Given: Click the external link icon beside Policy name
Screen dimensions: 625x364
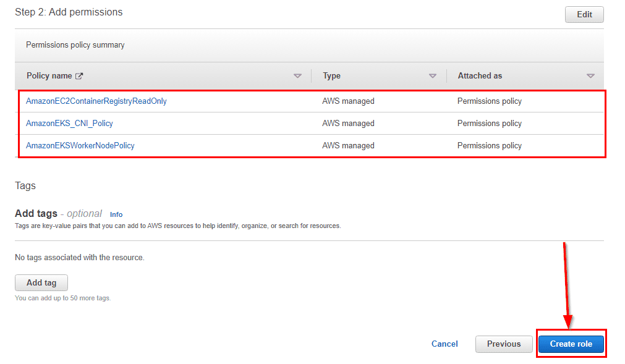Looking at the screenshot, I should pos(79,76).
